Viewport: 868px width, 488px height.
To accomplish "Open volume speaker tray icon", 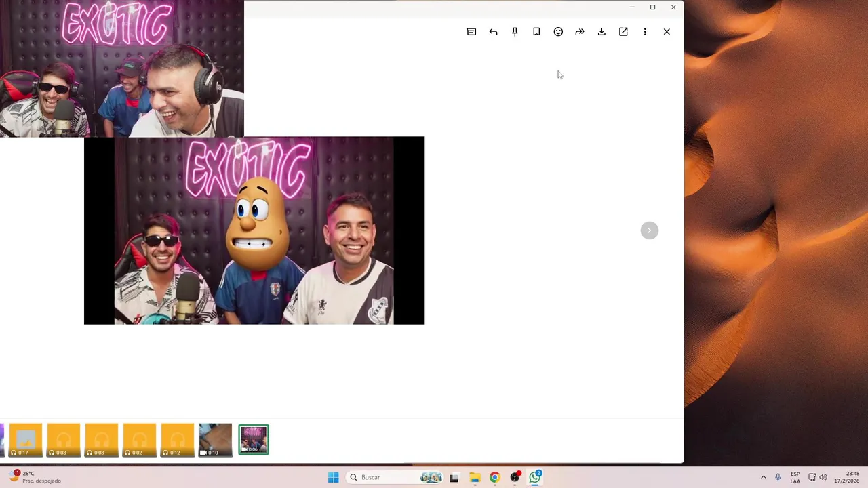I will pyautogui.click(x=823, y=477).
